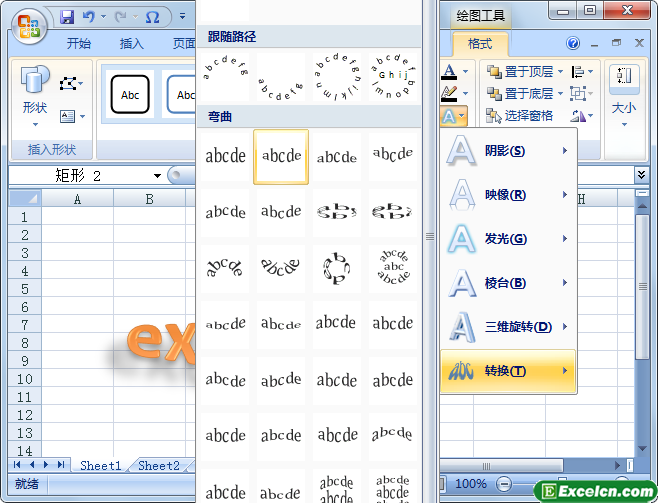This screenshot has width=658, height=503.
Task: Expand the 置于底层 dropdown arrow
Action: pos(560,94)
